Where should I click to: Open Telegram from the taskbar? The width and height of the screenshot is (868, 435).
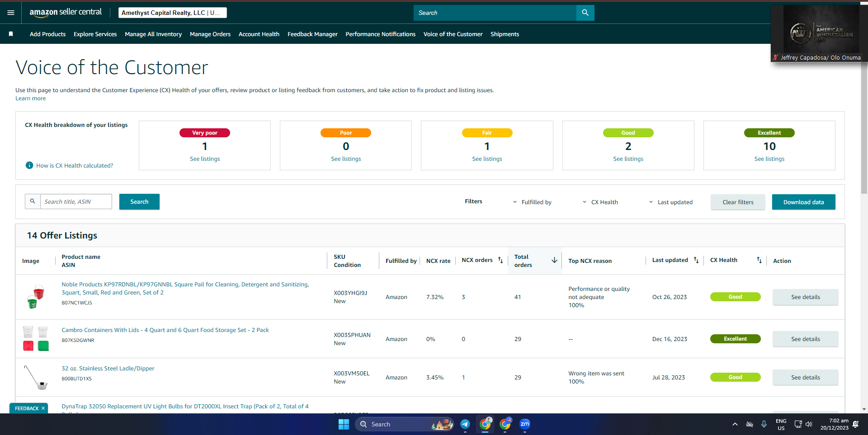point(465,424)
